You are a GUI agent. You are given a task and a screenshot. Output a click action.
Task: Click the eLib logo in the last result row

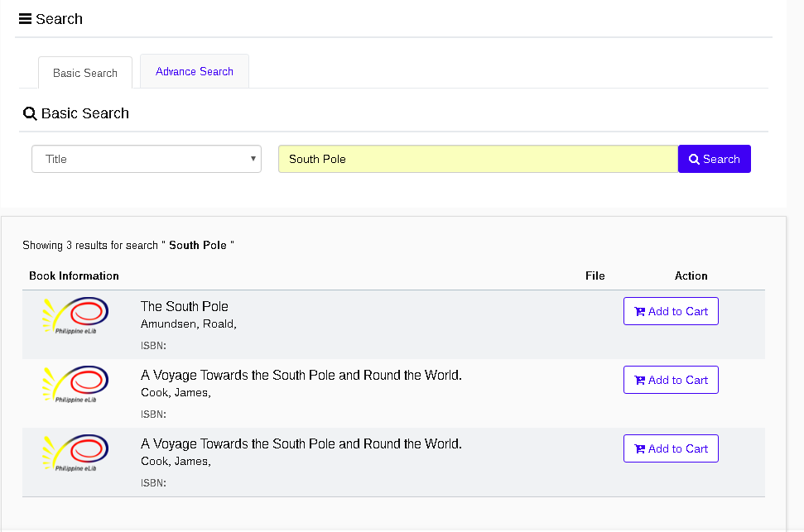point(75,453)
